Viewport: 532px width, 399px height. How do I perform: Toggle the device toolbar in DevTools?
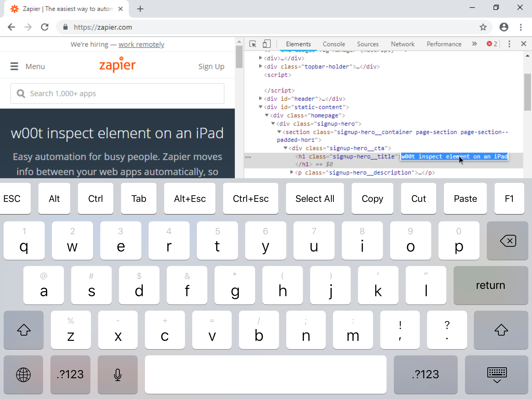[x=266, y=44]
